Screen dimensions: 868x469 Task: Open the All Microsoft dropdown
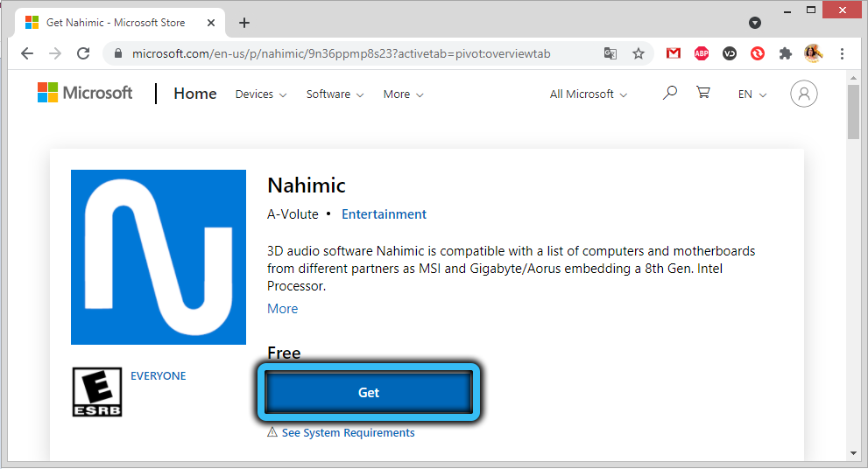pos(588,94)
